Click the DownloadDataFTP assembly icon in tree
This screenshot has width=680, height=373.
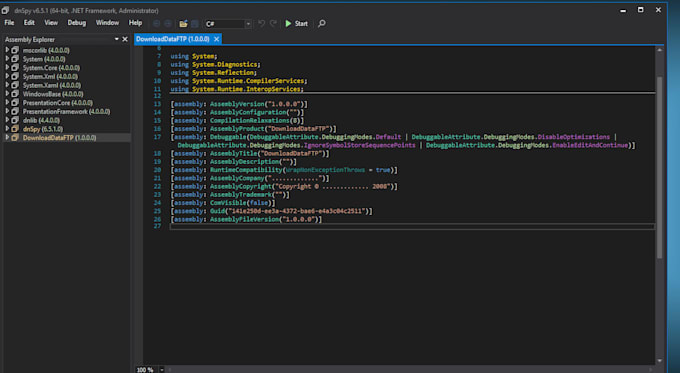(15, 137)
